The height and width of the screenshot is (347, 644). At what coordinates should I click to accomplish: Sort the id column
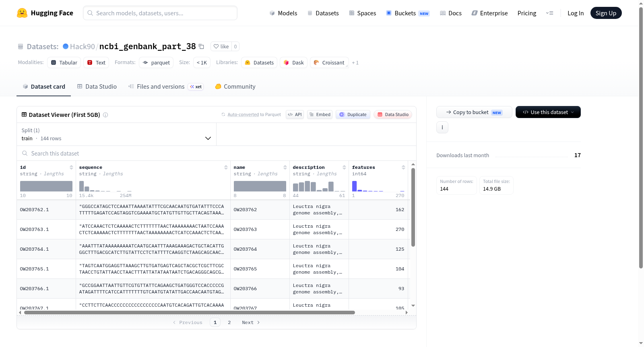(x=71, y=167)
